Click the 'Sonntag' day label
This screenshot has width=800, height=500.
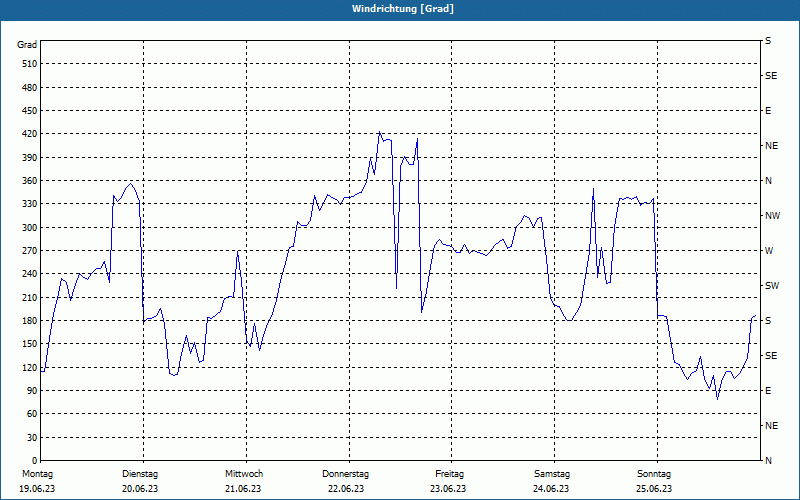654,474
